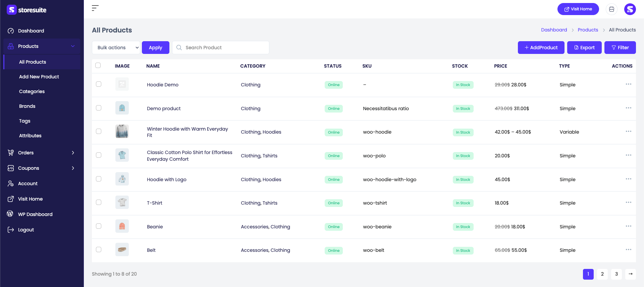Click the WP Dashboard WordPress icon
This screenshot has height=287, width=644.
click(x=10, y=214)
